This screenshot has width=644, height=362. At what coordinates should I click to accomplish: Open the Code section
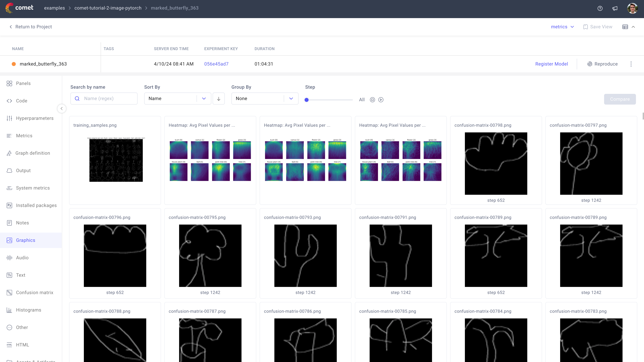coord(21,101)
